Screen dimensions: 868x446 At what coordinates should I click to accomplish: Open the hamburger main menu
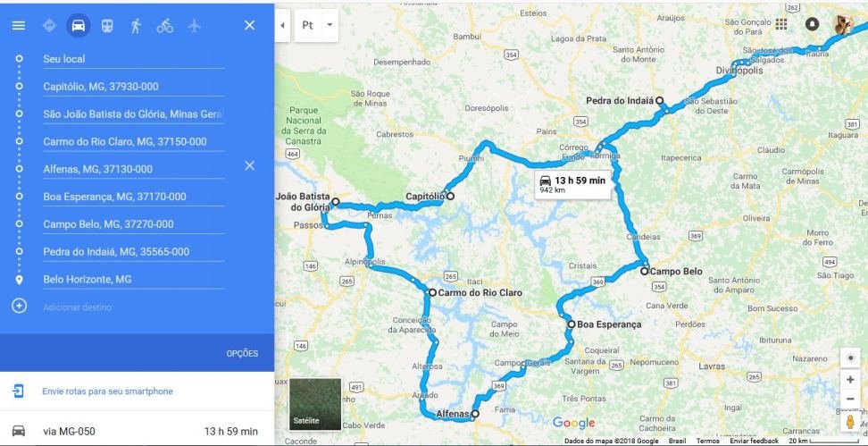18,26
